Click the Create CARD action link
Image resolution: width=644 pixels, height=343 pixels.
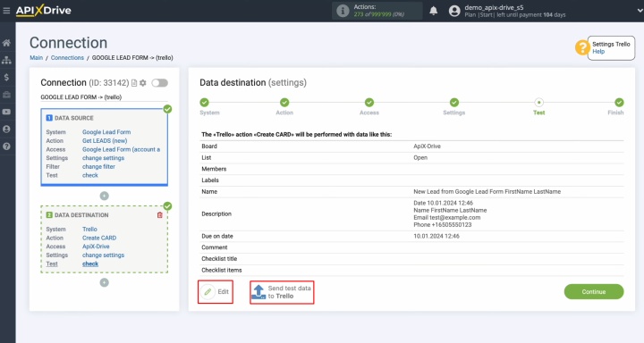tap(99, 238)
